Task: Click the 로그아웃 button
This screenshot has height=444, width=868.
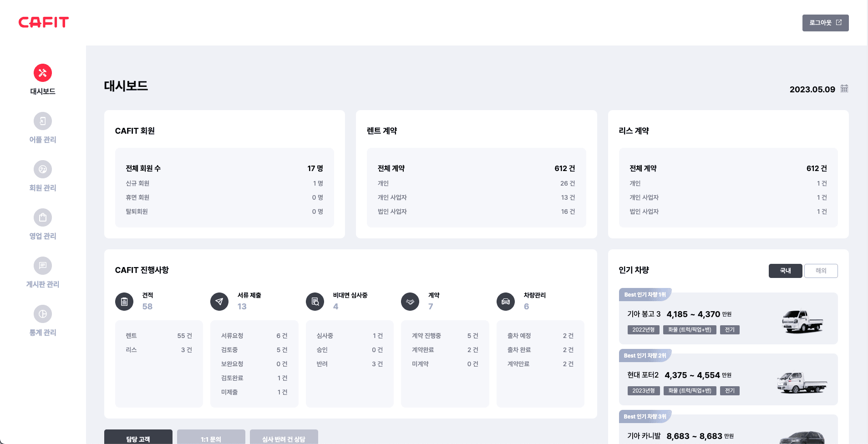Action: (825, 23)
